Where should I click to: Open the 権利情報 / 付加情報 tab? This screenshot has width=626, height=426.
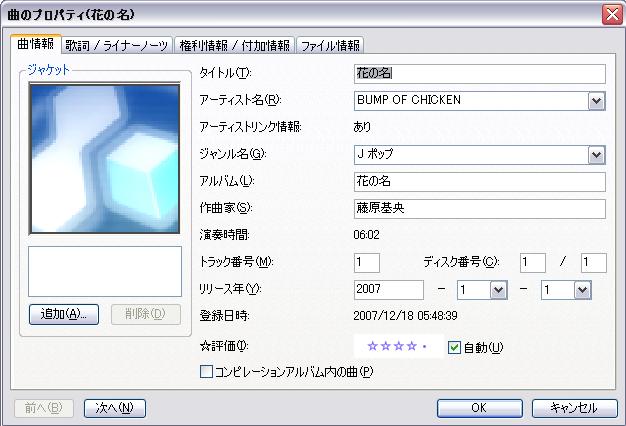tap(235, 46)
